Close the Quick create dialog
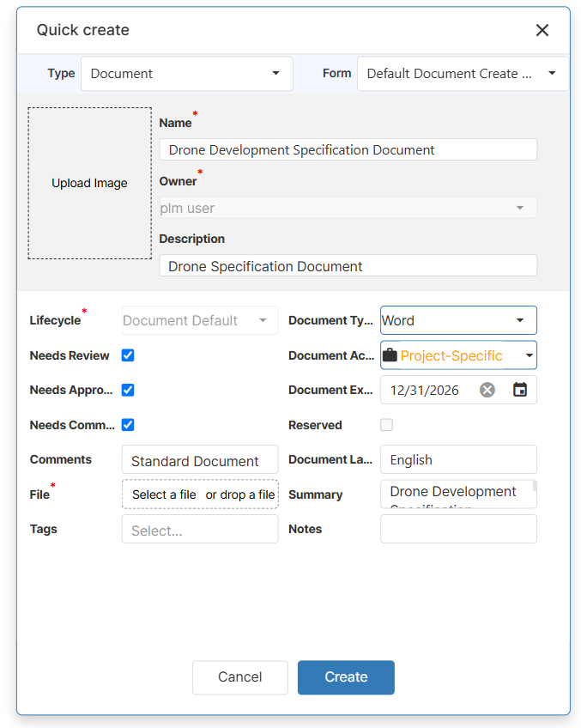The height and width of the screenshot is (728, 581). point(542,31)
